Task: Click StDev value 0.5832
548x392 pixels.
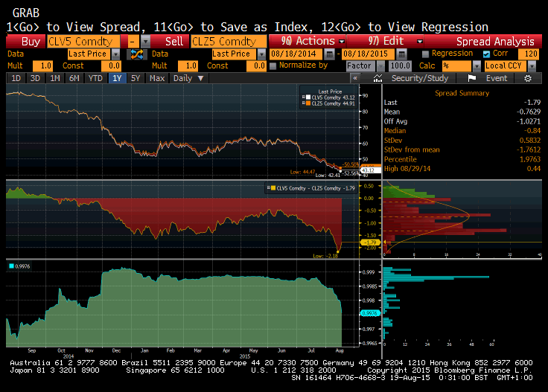Action: [530, 141]
